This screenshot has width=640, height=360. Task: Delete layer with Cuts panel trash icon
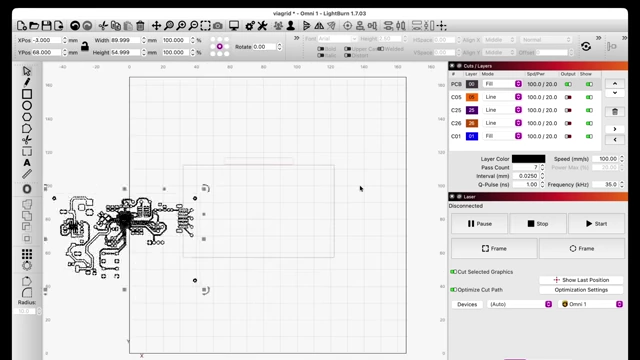pos(615,112)
